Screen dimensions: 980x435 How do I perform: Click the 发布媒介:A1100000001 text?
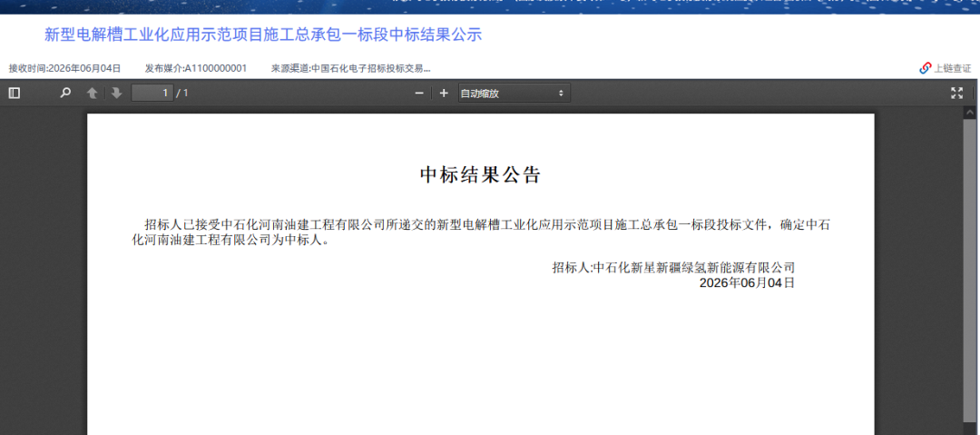pos(196,68)
